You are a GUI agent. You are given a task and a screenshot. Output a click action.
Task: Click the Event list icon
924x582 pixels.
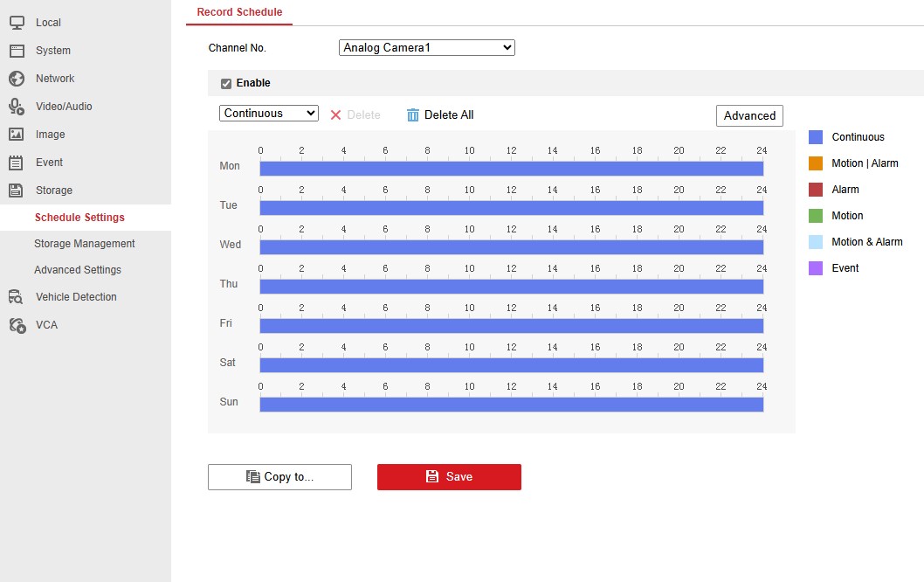[17, 163]
